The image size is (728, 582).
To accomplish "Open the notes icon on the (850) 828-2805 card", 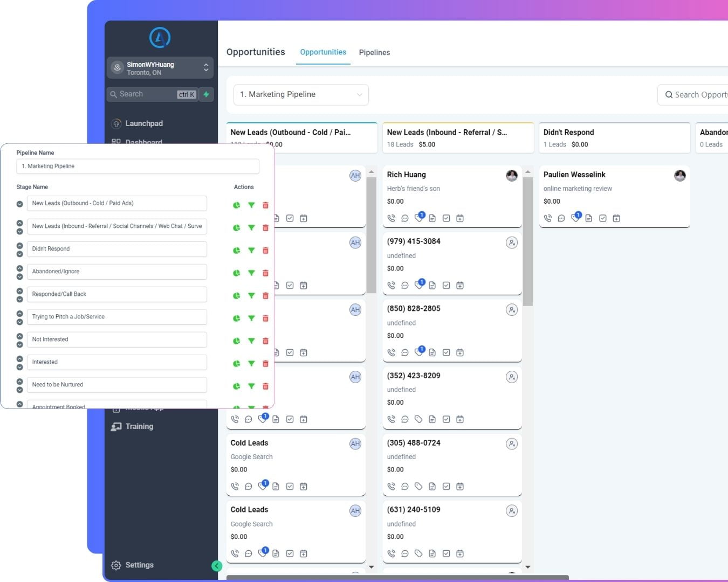I will [432, 352].
